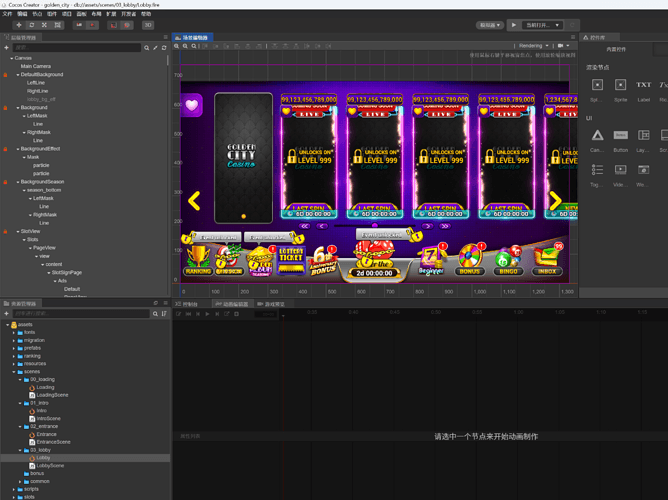The width and height of the screenshot is (668, 500).
Task: Select the Rotate transform tool
Action: [32, 25]
